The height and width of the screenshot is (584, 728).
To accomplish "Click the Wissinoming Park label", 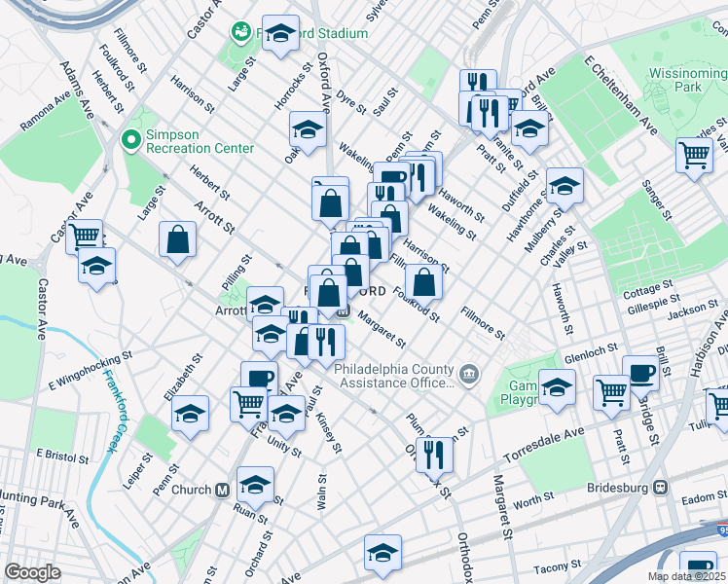I will pyautogui.click(x=687, y=80).
